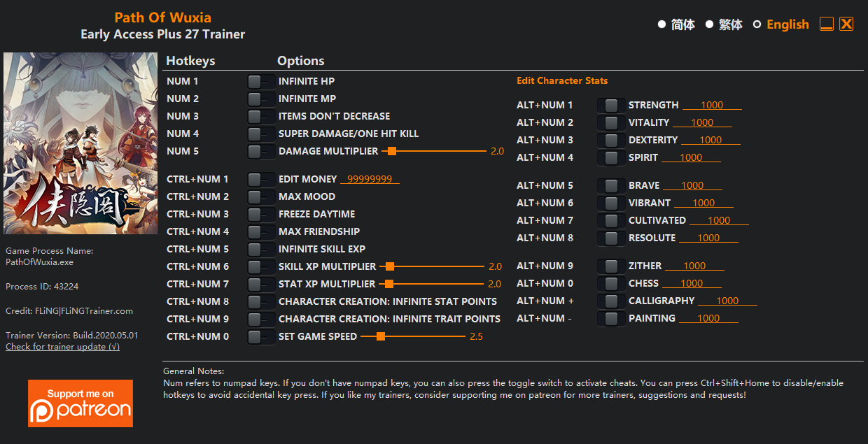This screenshot has width=868, height=444.
Task: Click the Hotkeys column header
Action: pos(190,61)
